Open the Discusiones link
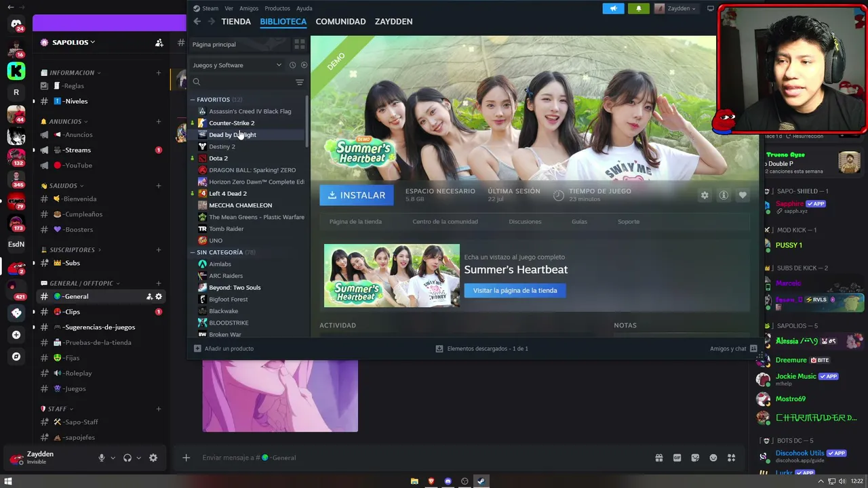The height and width of the screenshot is (488, 868). click(525, 222)
